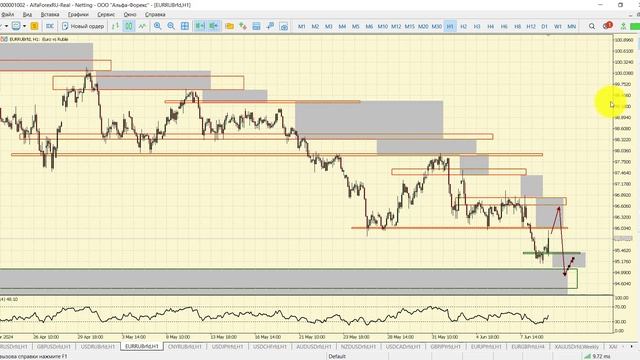This screenshot has width=640, height=360.
Task: Switch to USDRUBrfd,H1 chart tab
Action: [x=98, y=347]
